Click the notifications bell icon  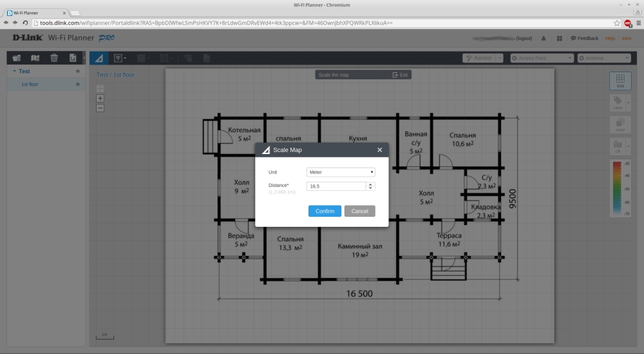544,39
